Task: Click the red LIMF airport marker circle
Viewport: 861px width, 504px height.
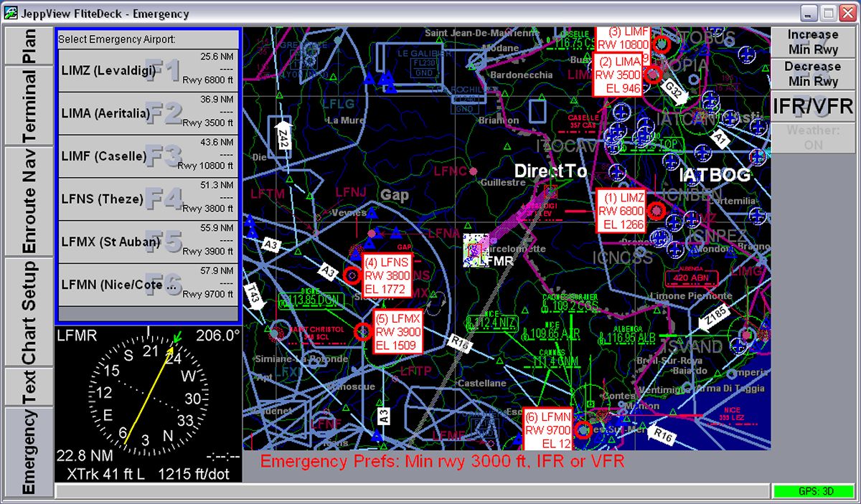Action: (x=662, y=44)
